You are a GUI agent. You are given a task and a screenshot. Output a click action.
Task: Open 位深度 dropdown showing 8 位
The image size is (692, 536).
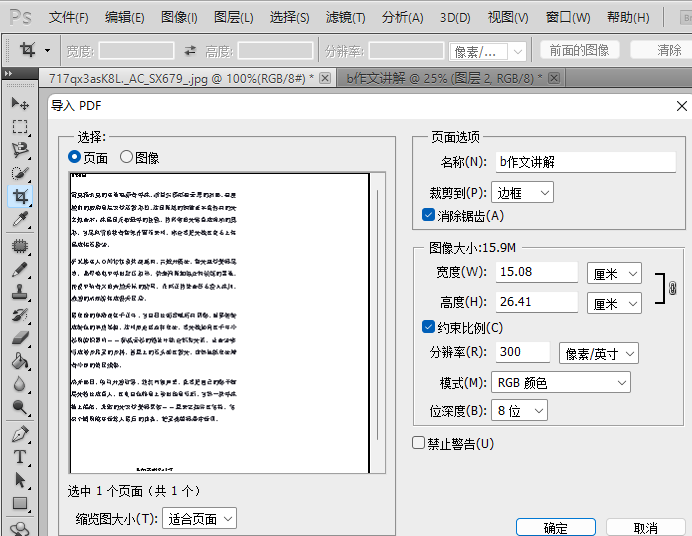tap(519, 410)
